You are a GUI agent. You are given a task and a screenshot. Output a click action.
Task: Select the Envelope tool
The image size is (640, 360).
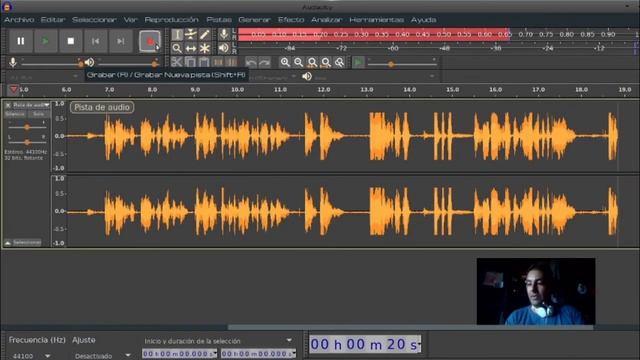[x=191, y=35]
